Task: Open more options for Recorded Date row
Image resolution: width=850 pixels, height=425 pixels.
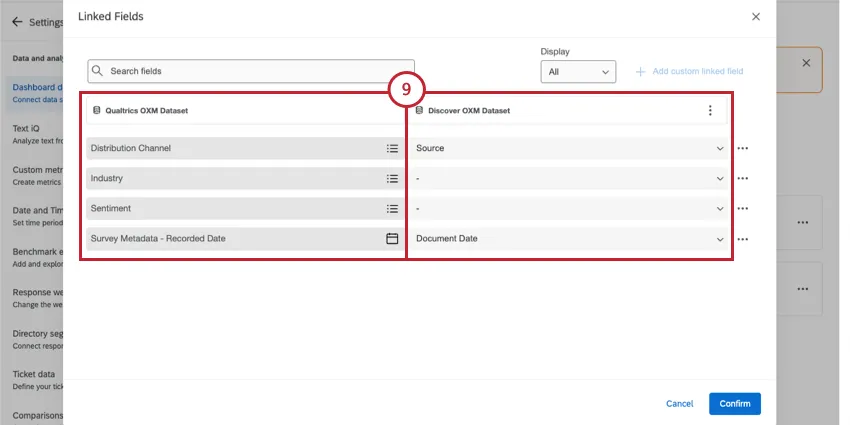Action: coord(743,239)
